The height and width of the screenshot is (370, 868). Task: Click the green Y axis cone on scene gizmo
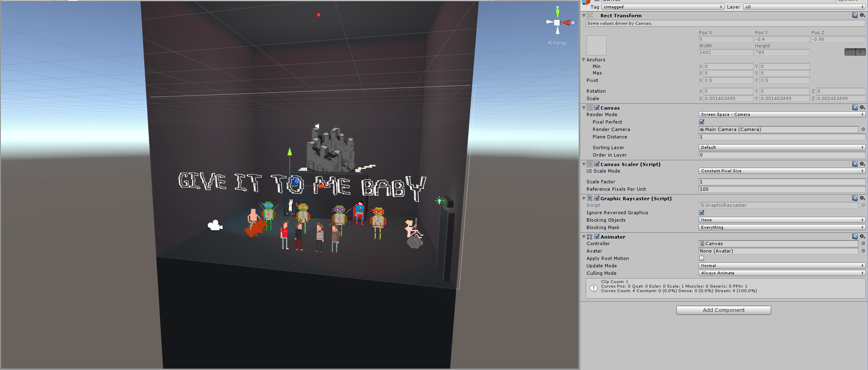pyautogui.click(x=557, y=13)
